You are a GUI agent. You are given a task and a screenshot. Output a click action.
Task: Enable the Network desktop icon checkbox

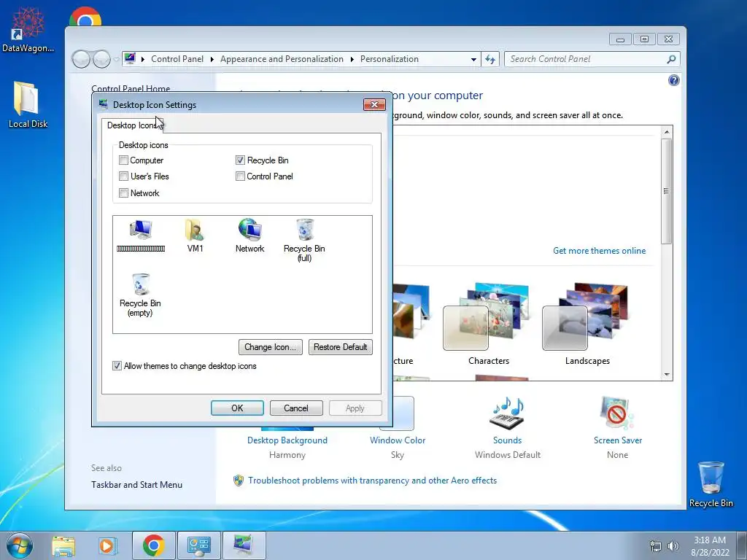click(123, 192)
